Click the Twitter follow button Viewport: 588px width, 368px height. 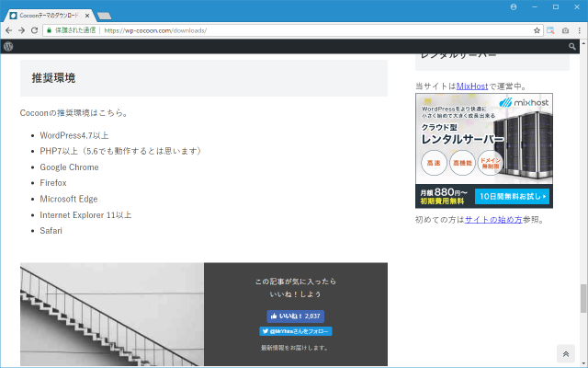[x=296, y=331]
